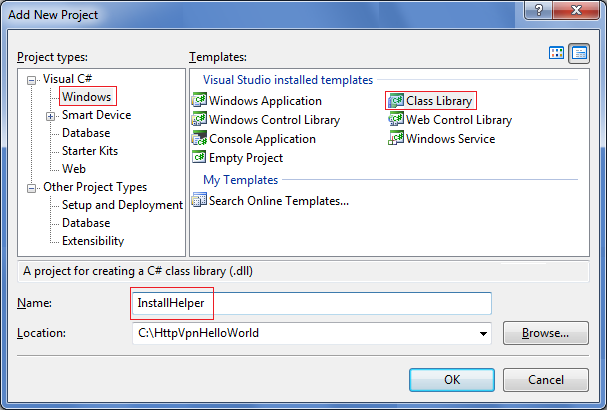The height and width of the screenshot is (411, 607).
Task: Click the Browse button
Action: 545,333
